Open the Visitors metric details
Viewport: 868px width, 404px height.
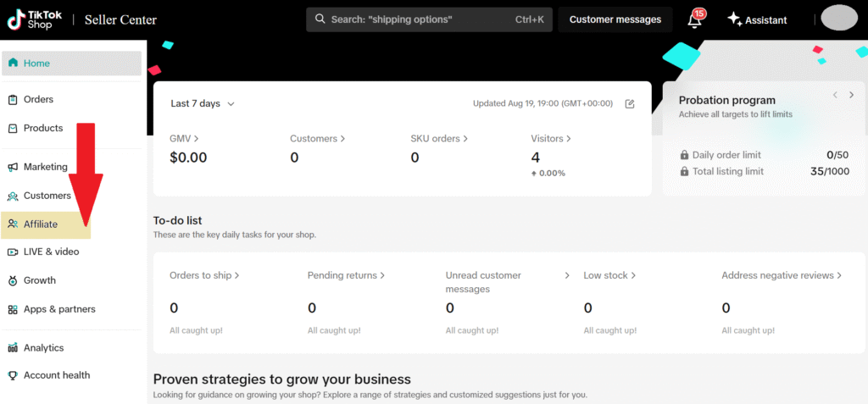pos(551,138)
